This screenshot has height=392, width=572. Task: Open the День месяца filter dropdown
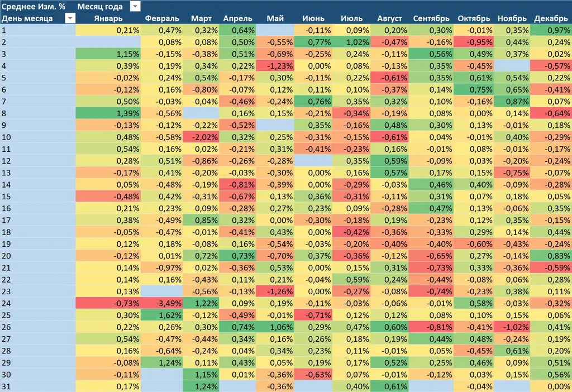click(x=70, y=18)
